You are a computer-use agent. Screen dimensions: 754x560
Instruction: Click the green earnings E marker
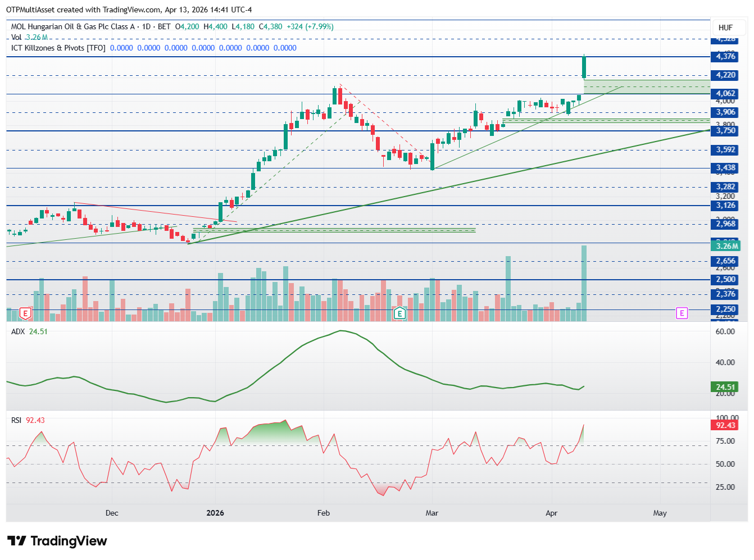pyautogui.click(x=399, y=313)
